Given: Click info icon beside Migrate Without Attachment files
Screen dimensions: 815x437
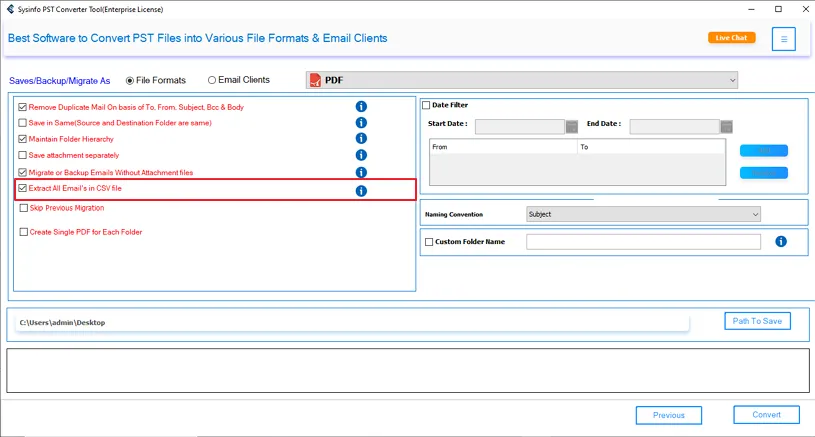Looking at the screenshot, I should point(361,173).
